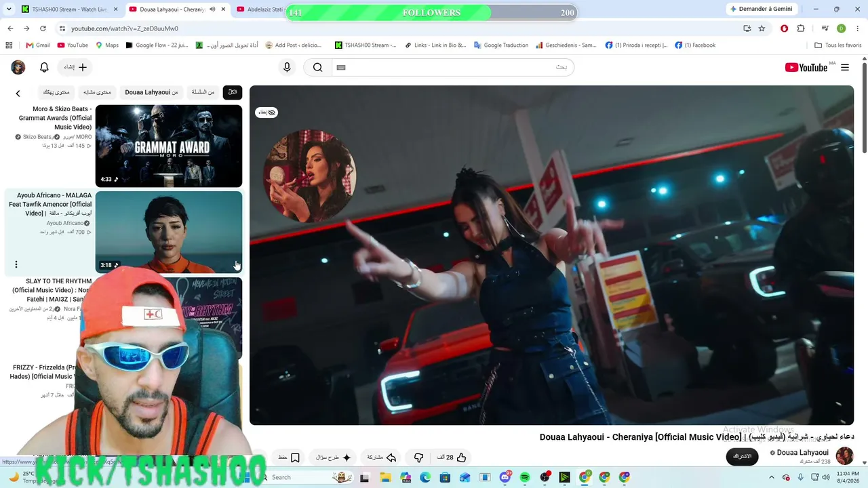Screen dimensions: 868x488
Task: Open the tab search dropdown arrow
Action: click(x=9, y=9)
